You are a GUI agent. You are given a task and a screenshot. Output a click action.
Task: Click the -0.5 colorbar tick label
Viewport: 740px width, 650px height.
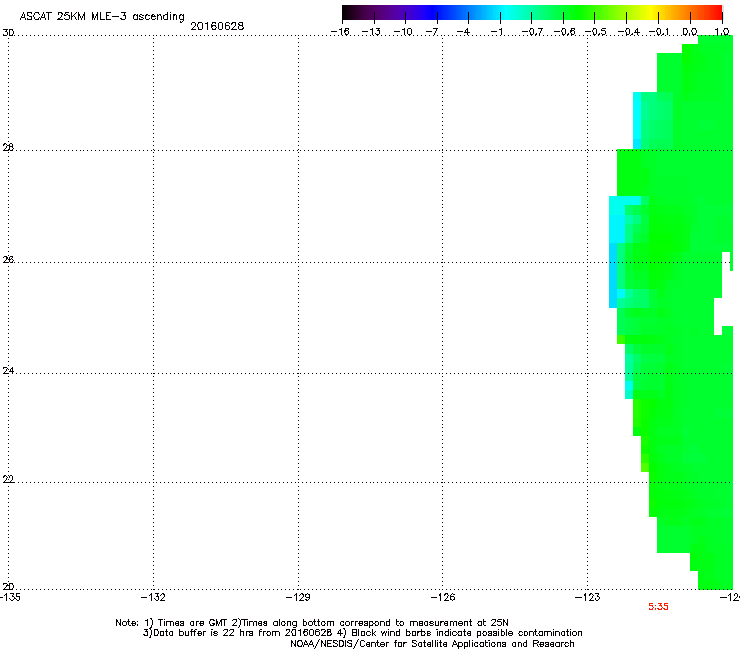(596, 32)
